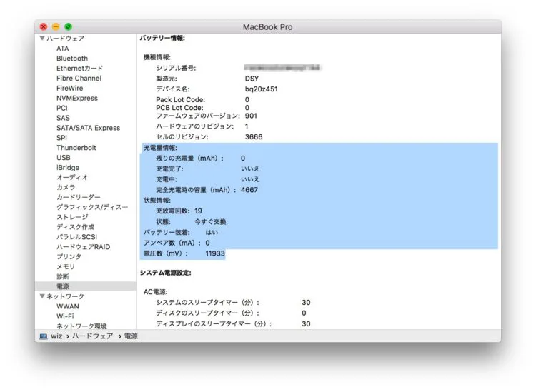
Task: Select グラフィックス/ディス… entry
Action: 92,207
